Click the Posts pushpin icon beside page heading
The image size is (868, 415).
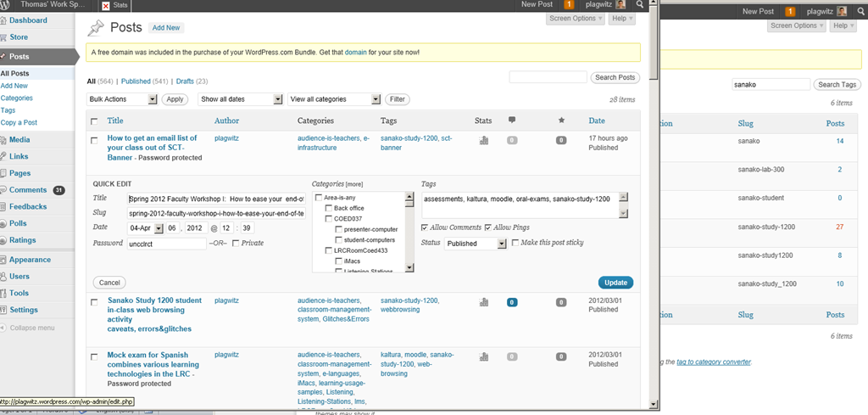pyautogui.click(x=96, y=29)
